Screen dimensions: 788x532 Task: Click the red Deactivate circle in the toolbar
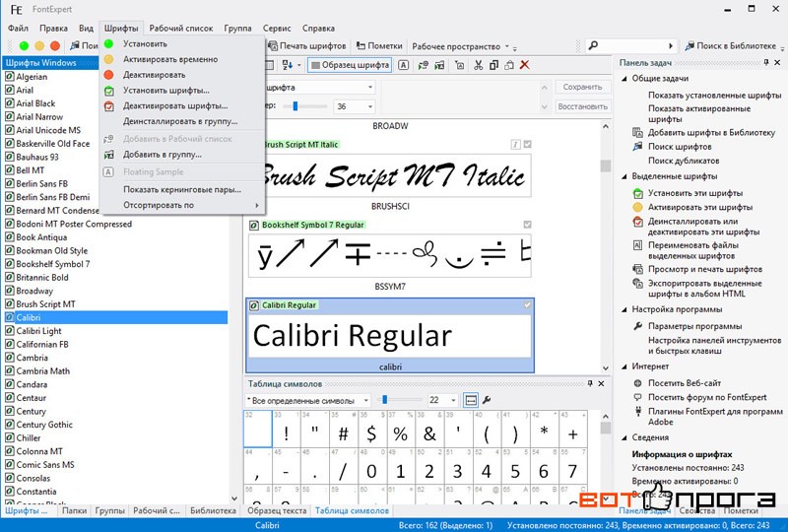pyautogui.click(x=55, y=45)
